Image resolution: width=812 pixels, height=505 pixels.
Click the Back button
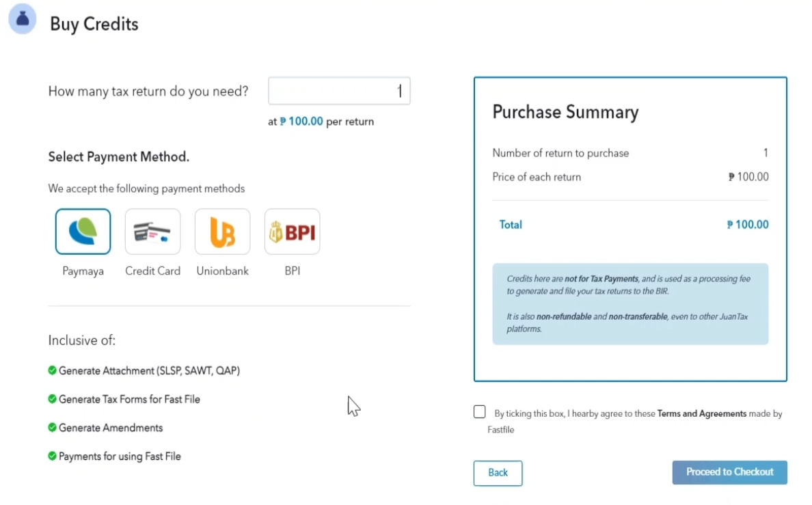coord(498,473)
